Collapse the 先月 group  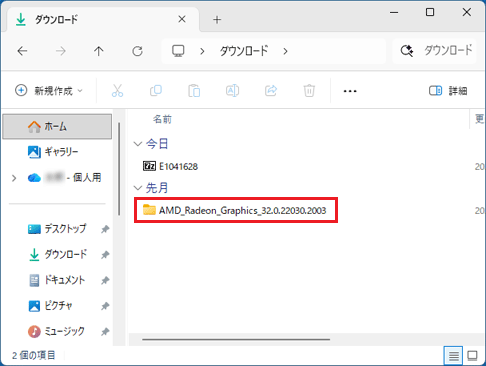pyautogui.click(x=137, y=188)
